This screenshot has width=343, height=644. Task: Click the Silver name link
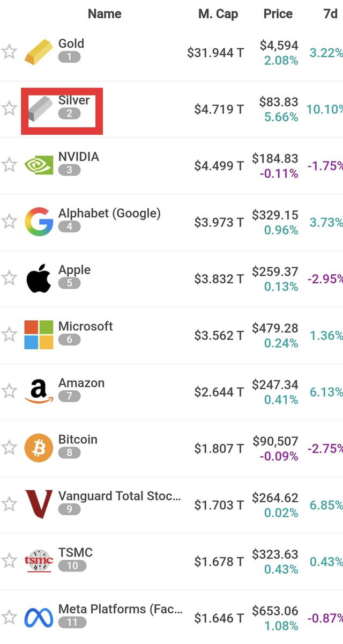click(x=74, y=100)
